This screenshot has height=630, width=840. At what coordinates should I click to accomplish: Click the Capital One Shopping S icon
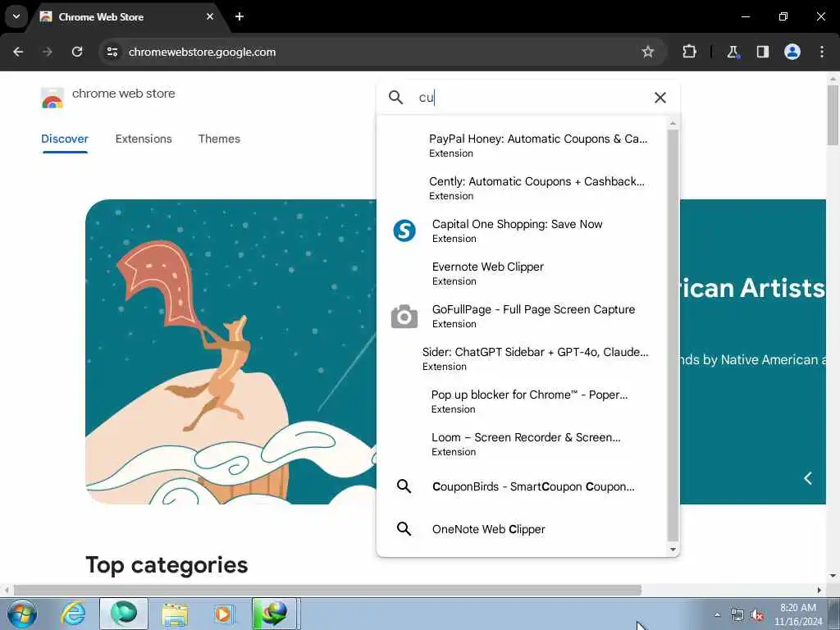coord(404,231)
